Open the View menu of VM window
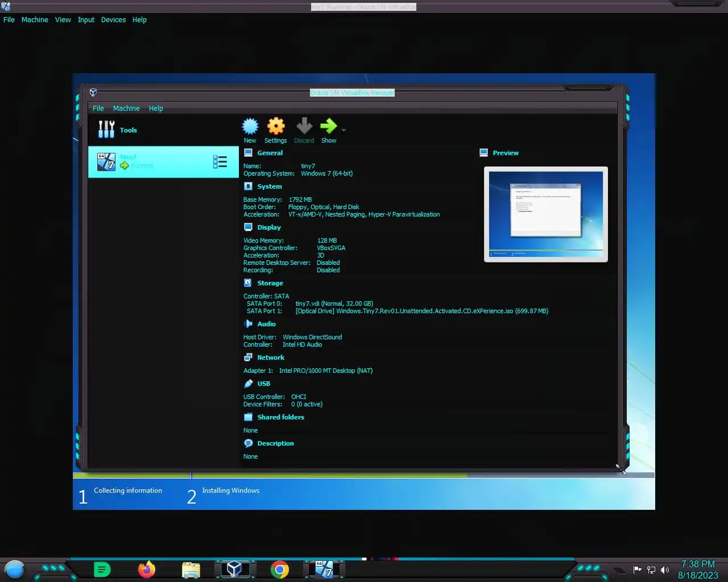Viewport: 728px width, 582px height. [x=63, y=20]
